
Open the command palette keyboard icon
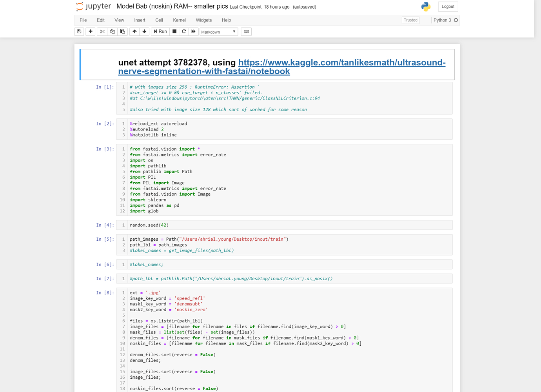(246, 31)
